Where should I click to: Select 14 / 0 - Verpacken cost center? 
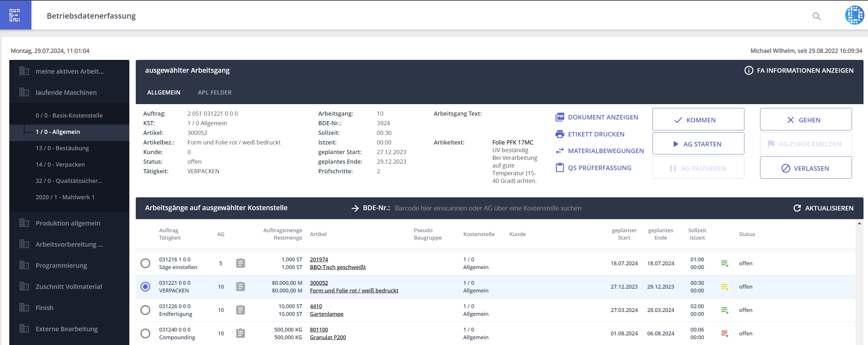(x=69, y=165)
